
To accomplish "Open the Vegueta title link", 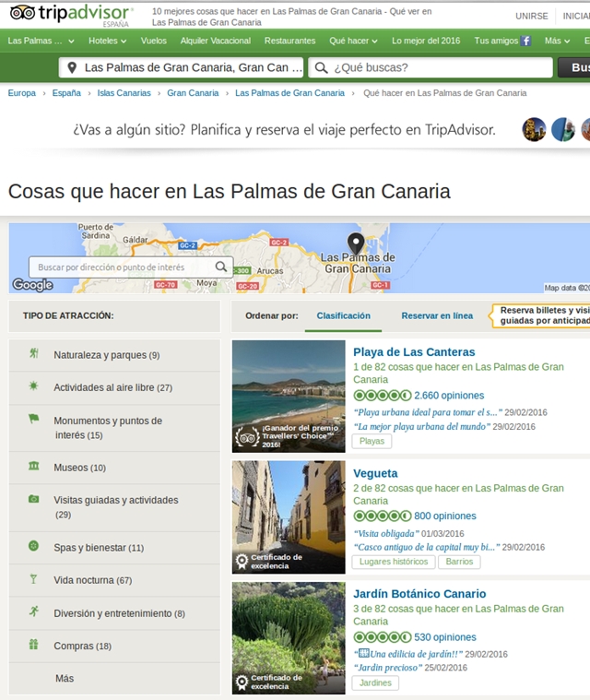I will pyautogui.click(x=375, y=473).
